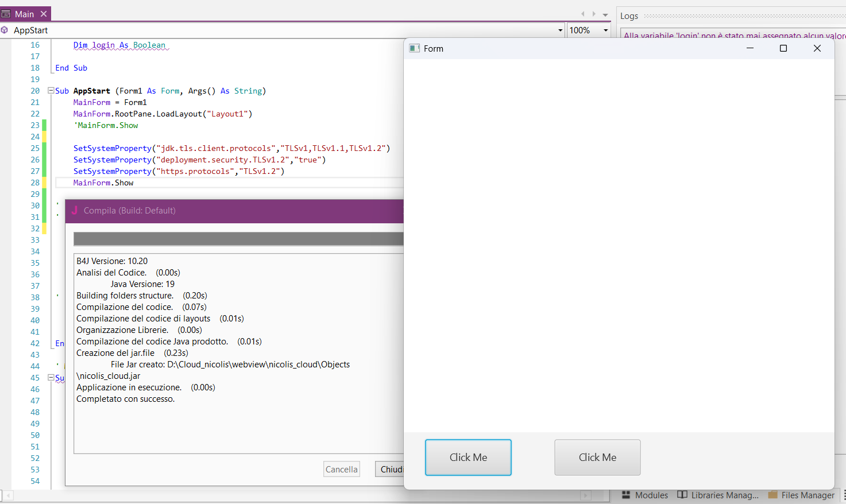Screen dimensions: 846x504
Task: Click the Cancella button in the Compila dialog
Action: tap(342, 469)
